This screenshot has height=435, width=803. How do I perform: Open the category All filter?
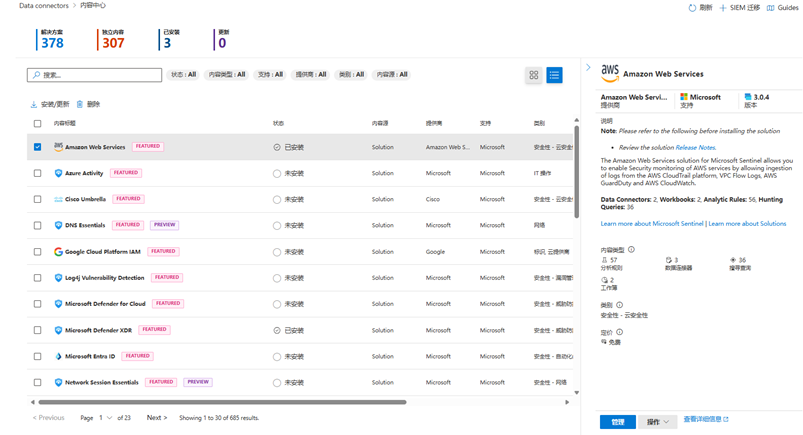point(351,75)
